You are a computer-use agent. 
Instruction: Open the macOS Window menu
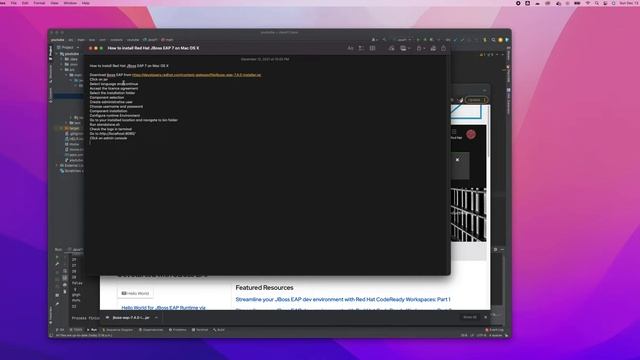pyautogui.click(x=70, y=3)
